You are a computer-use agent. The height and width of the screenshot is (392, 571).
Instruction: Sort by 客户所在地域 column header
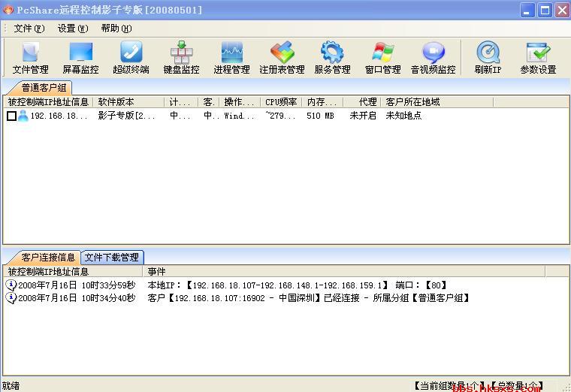click(437, 102)
